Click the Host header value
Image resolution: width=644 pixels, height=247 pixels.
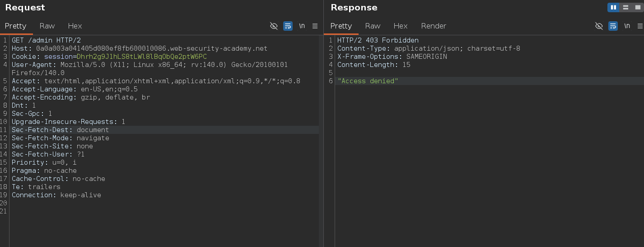click(x=152, y=48)
